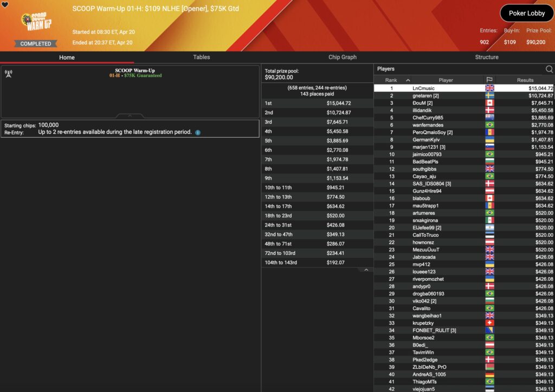Click ÐouM's Canada flag

[x=489, y=103]
